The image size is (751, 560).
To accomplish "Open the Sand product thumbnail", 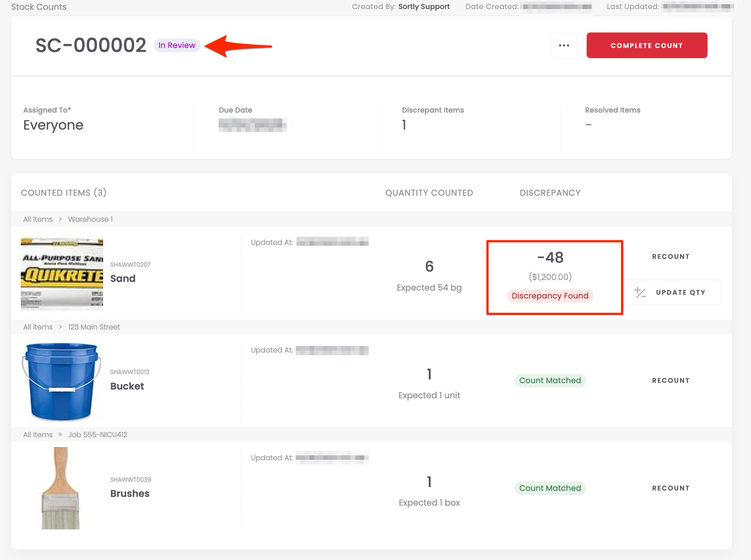I will coord(62,274).
